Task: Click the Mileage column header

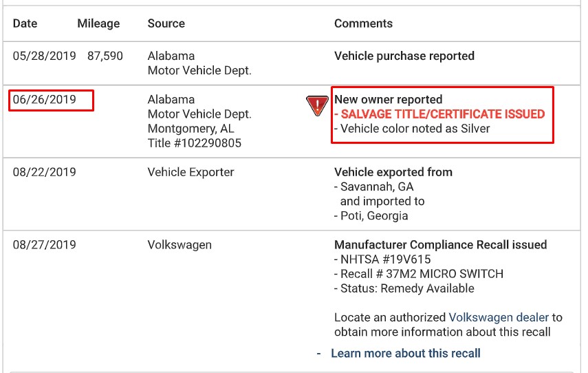Action: click(x=98, y=23)
